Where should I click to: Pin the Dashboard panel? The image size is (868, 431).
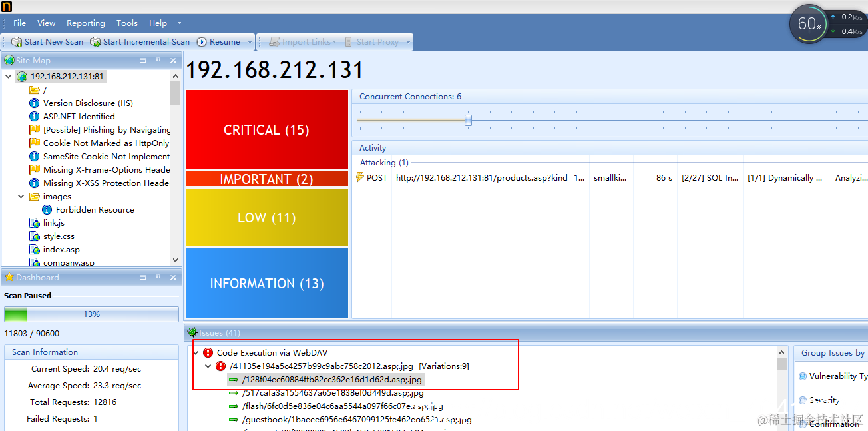[x=158, y=278]
